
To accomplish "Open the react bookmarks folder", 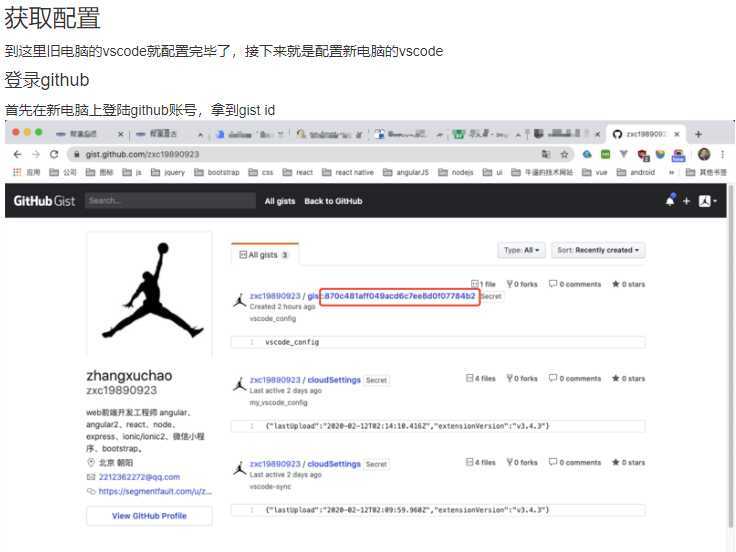I will click(x=298, y=172).
